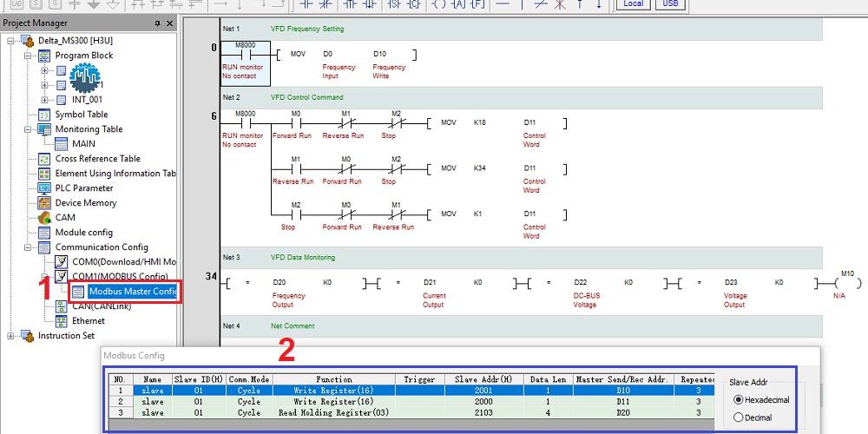Viewport: 868px width, 434px height.
Task: Click the M10 output coil
Action: point(847,282)
